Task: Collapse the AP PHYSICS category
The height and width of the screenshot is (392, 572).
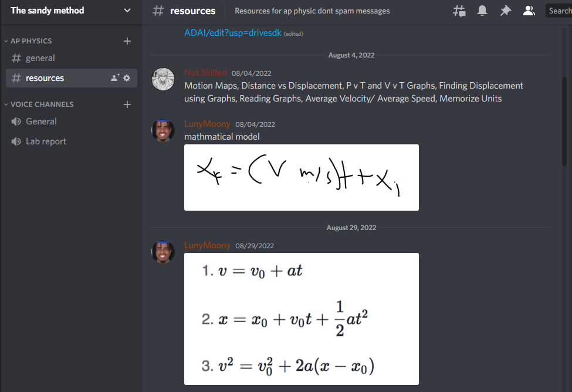Action: [x=31, y=41]
